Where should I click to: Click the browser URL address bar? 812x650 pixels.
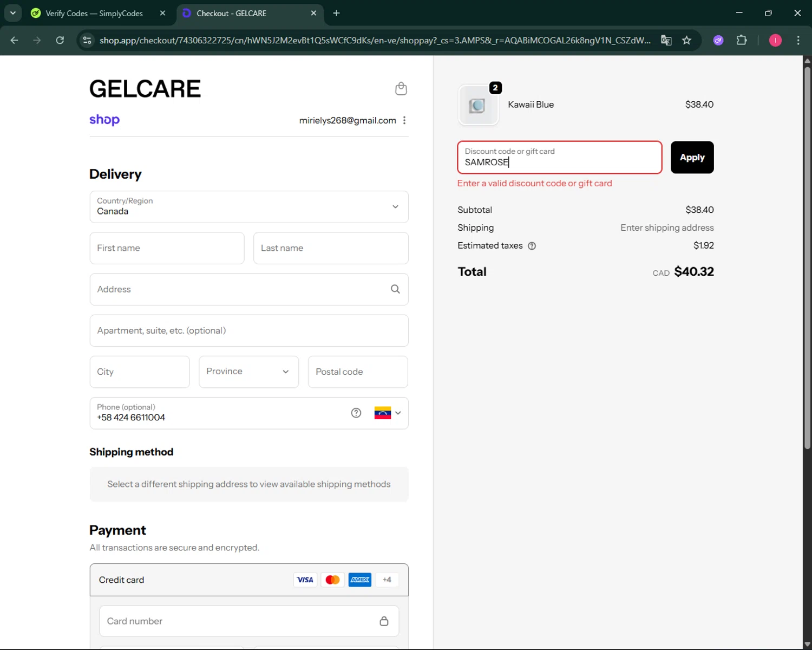pos(375,40)
